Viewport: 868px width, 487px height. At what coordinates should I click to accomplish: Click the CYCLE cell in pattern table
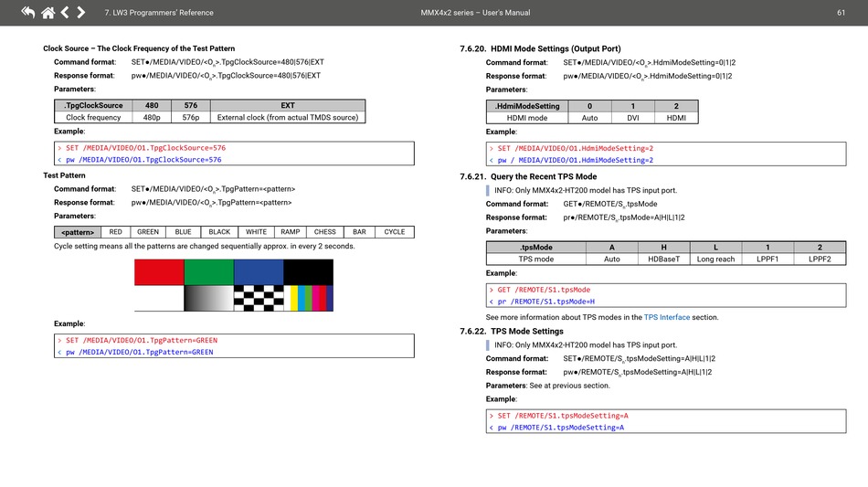pos(394,232)
